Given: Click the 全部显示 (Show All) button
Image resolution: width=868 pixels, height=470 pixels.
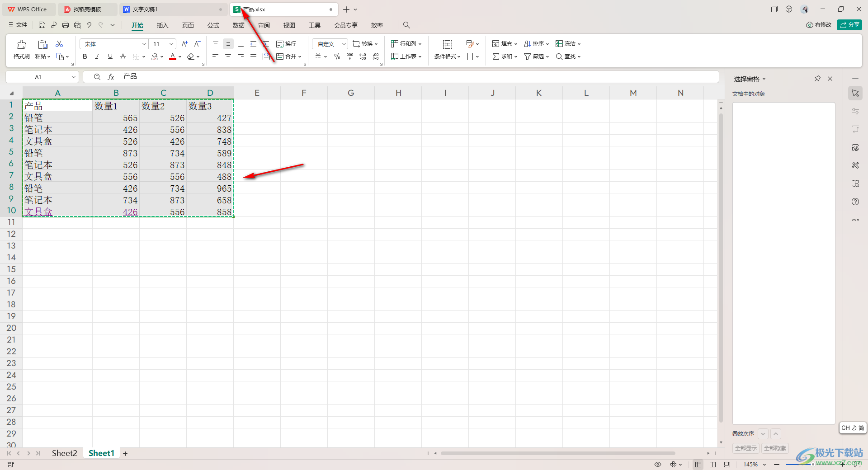Looking at the screenshot, I should [746, 448].
